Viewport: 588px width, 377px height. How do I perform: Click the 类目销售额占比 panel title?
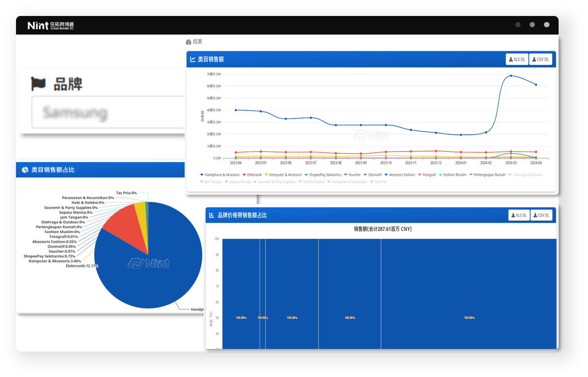53,170
